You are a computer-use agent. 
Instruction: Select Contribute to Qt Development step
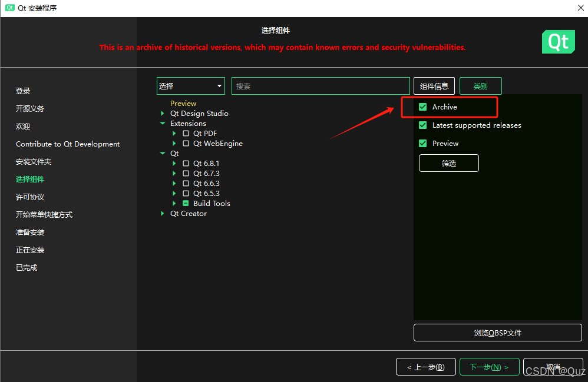[x=68, y=144]
